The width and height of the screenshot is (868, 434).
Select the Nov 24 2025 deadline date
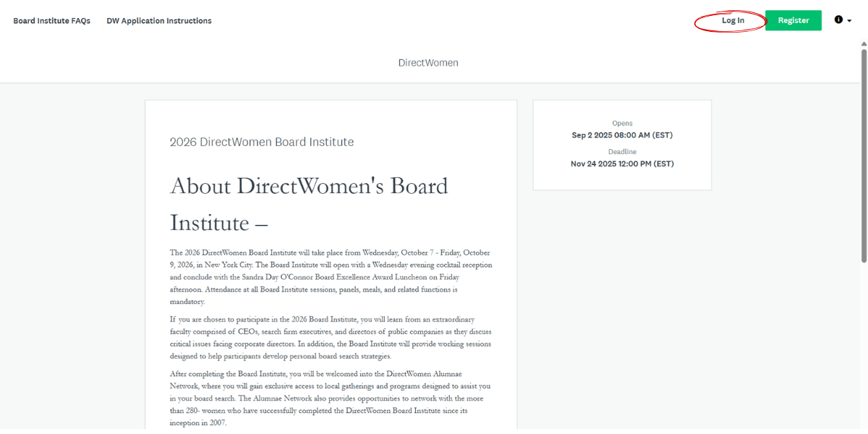(x=622, y=163)
